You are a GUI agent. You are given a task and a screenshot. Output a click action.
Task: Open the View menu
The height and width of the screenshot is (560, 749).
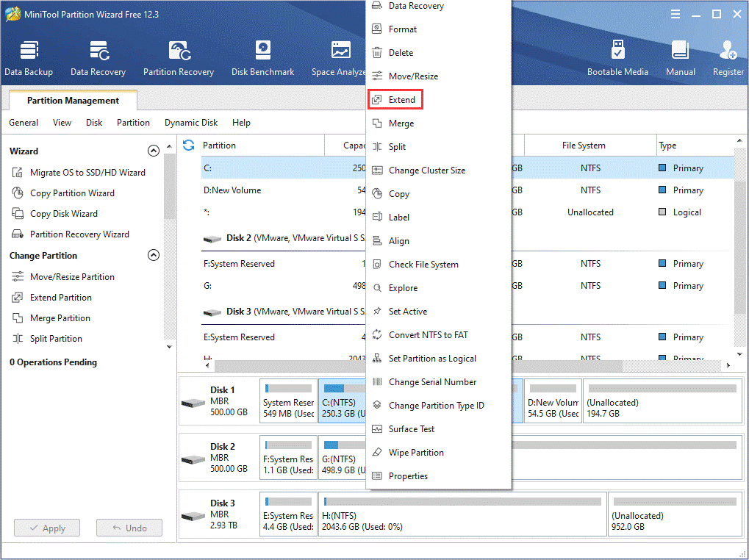click(x=62, y=123)
